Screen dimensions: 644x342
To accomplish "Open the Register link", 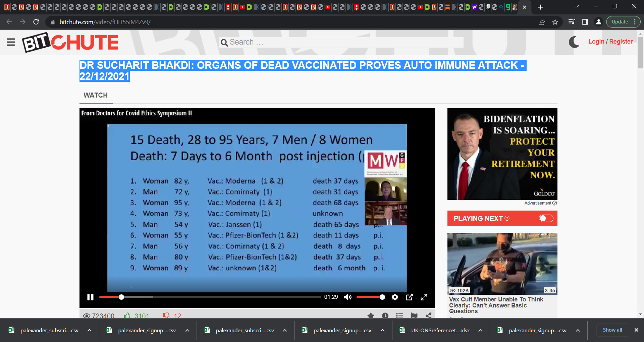I will (621, 42).
